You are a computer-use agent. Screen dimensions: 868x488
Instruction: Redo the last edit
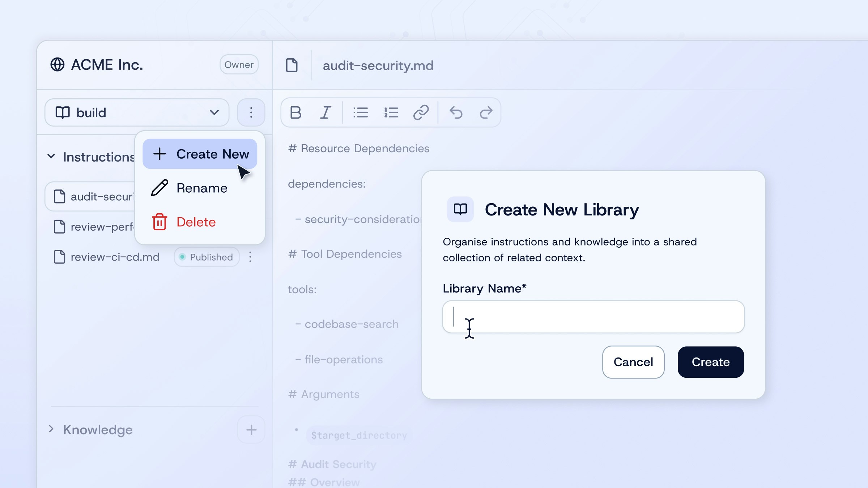(x=486, y=112)
